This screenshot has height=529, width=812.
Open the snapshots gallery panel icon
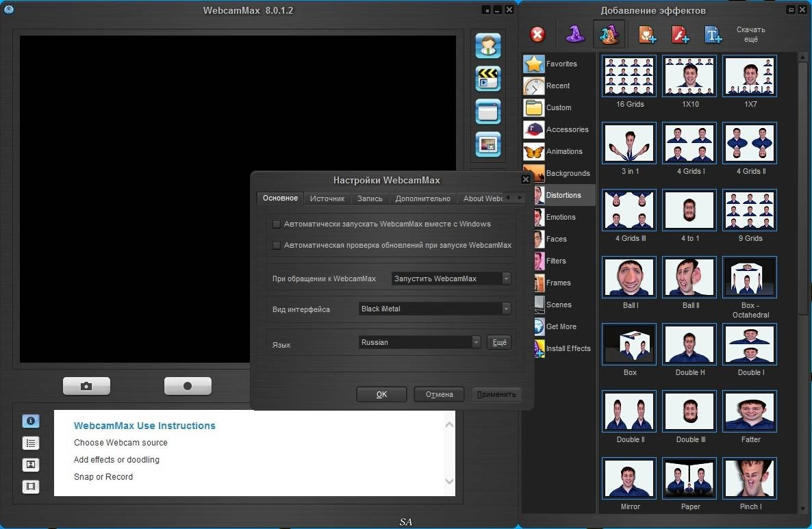point(31,465)
